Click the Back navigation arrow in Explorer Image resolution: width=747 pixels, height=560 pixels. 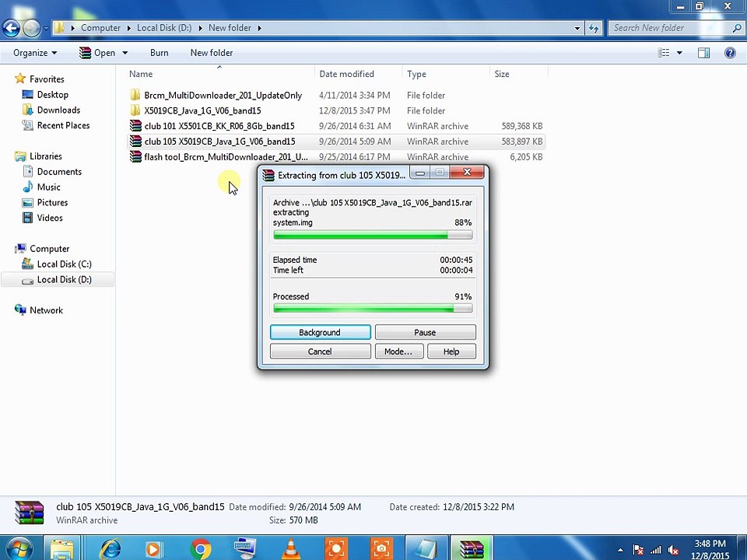coord(12,28)
